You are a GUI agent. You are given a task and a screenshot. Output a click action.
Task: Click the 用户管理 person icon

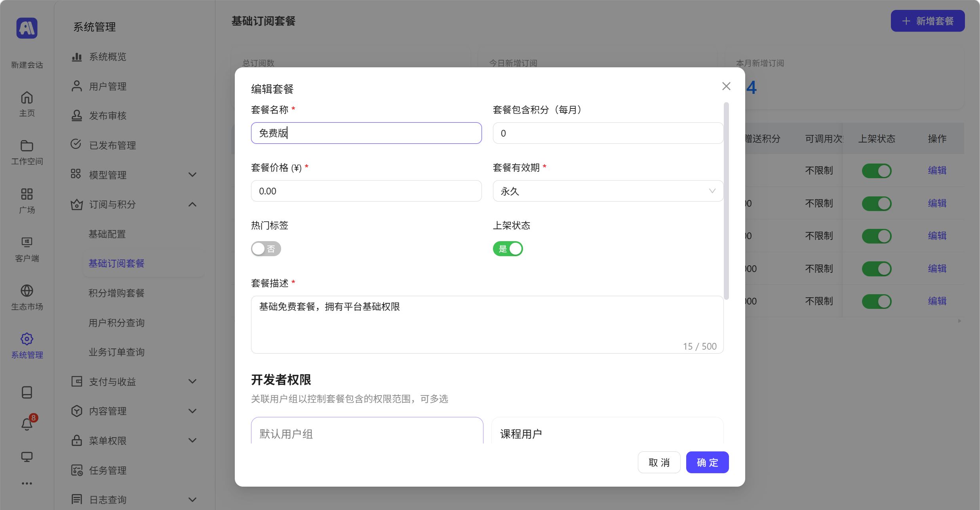point(77,86)
